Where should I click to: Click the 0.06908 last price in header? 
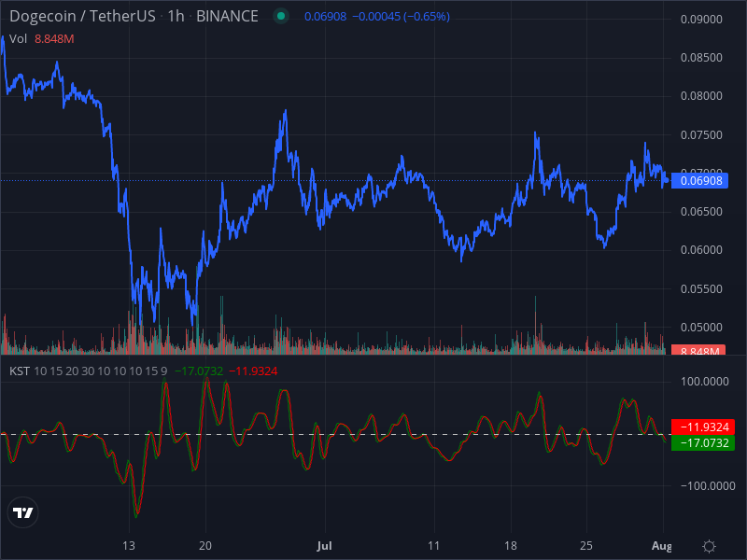(x=325, y=17)
